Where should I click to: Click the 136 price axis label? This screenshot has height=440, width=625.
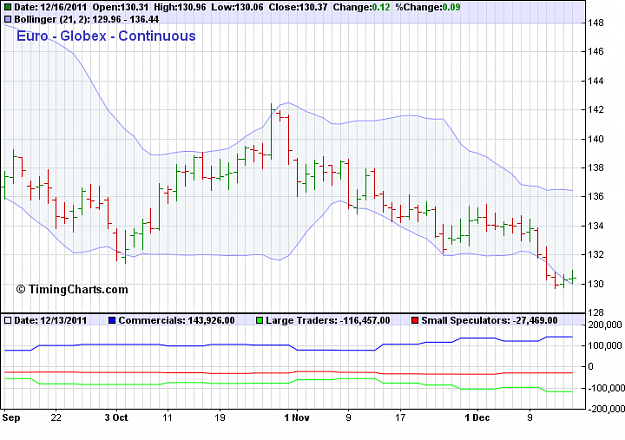click(x=596, y=196)
